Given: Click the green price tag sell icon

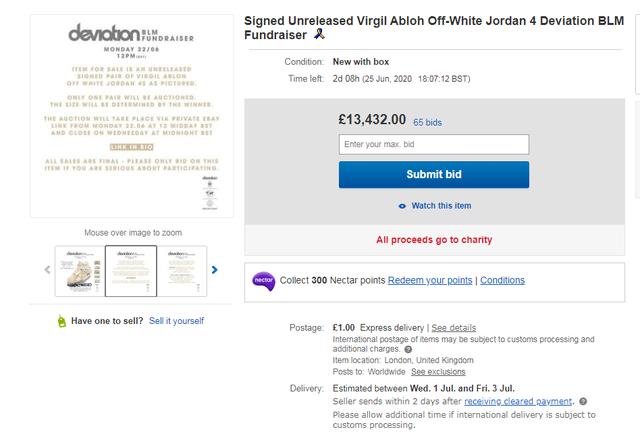Looking at the screenshot, I should 62,321.
